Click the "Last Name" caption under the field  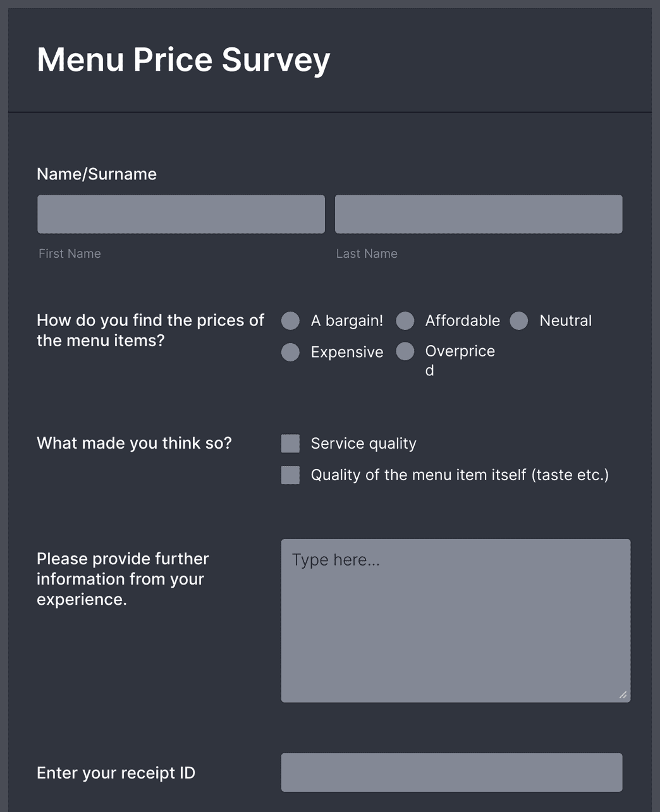click(x=367, y=253)
